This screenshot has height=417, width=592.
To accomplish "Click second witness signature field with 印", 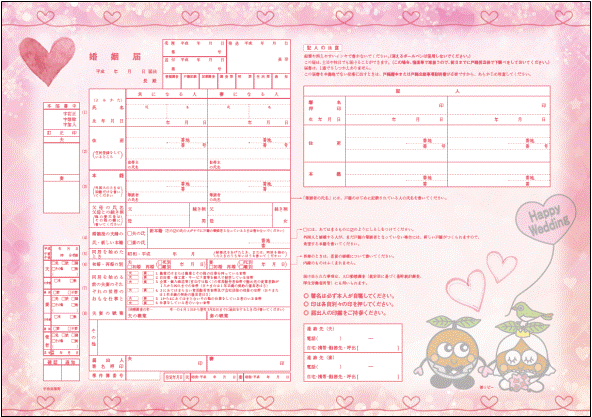I will 499,106.
